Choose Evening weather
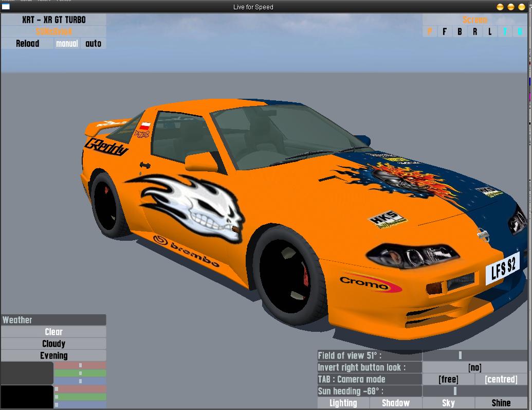The image size is (532, 410). coord(53,355)
